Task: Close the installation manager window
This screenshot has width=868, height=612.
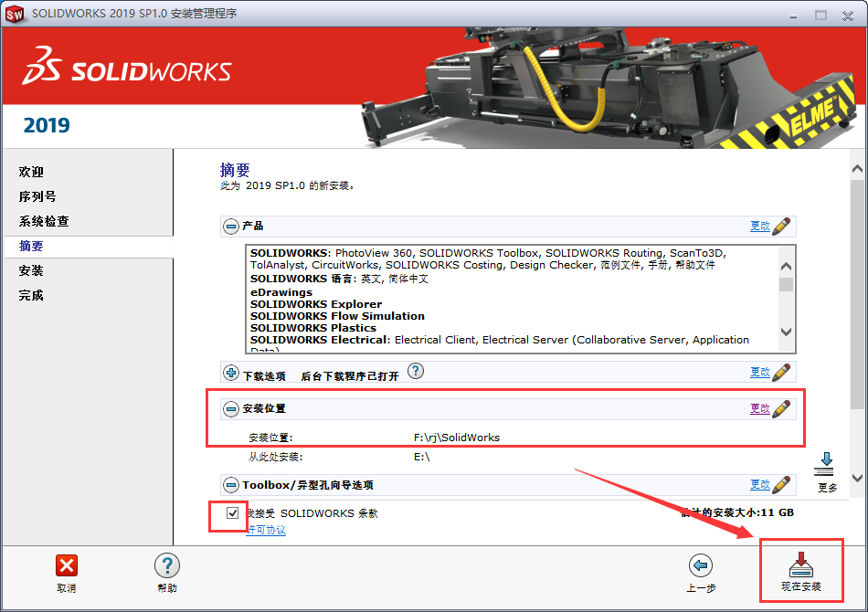Action: pos(848,16)
